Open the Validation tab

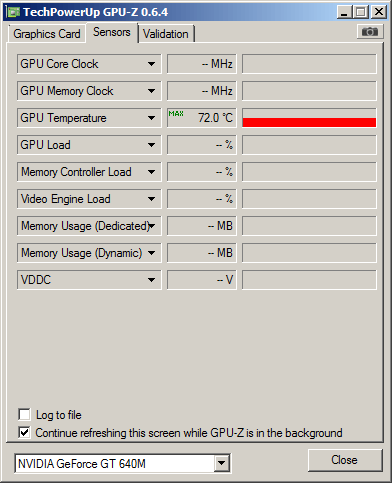click(166, 34)
